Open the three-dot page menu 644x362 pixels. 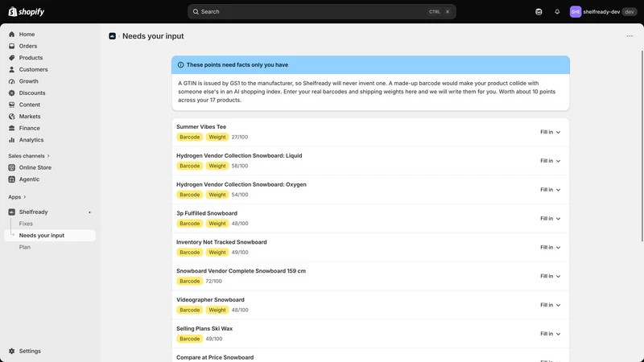[630, 36]
